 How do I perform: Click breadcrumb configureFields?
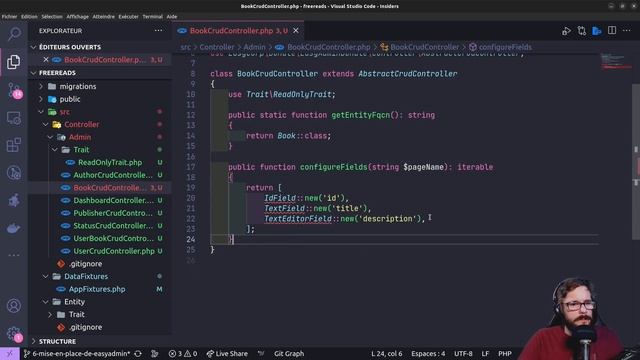(505, 47)
